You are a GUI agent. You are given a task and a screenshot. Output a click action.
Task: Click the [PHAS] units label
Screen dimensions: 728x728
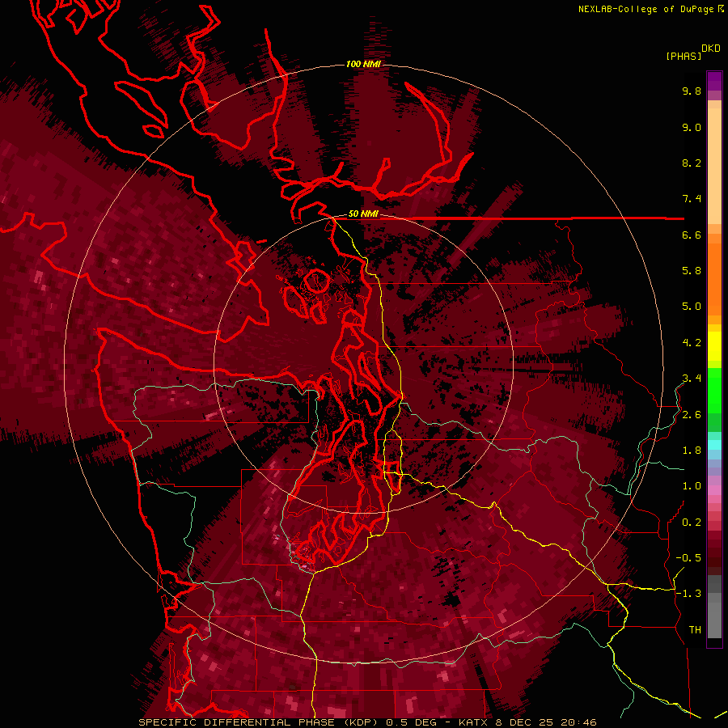[x=684, y=56]
